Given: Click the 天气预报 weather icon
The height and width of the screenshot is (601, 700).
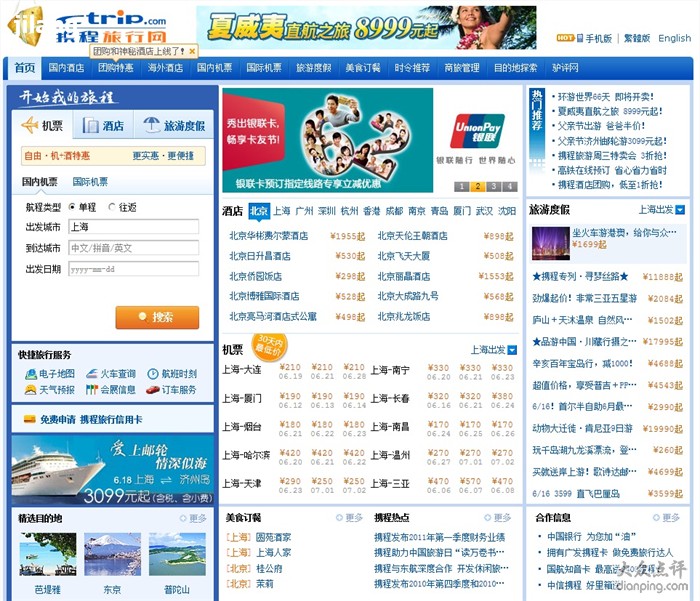Looking at the screenshot, I should click(30, 390).
